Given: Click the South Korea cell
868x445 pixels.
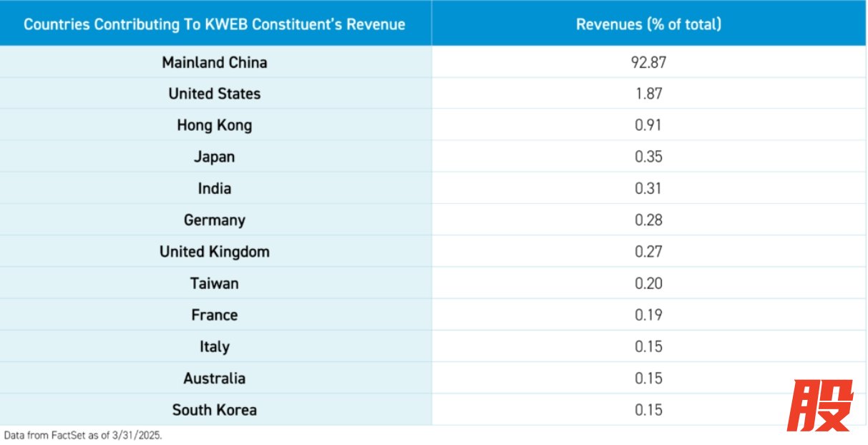Looking at the screenshot, I should pyautogui.click(x=215, y=410).
